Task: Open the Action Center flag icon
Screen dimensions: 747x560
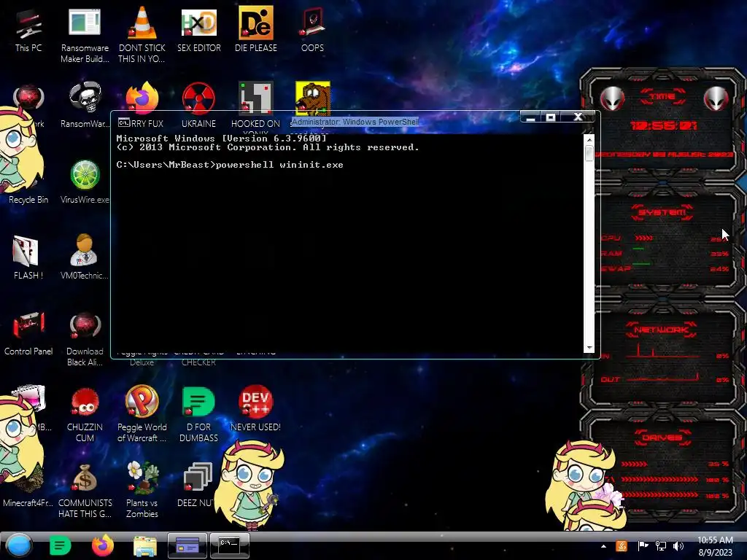Action: (x=643, y=546)
